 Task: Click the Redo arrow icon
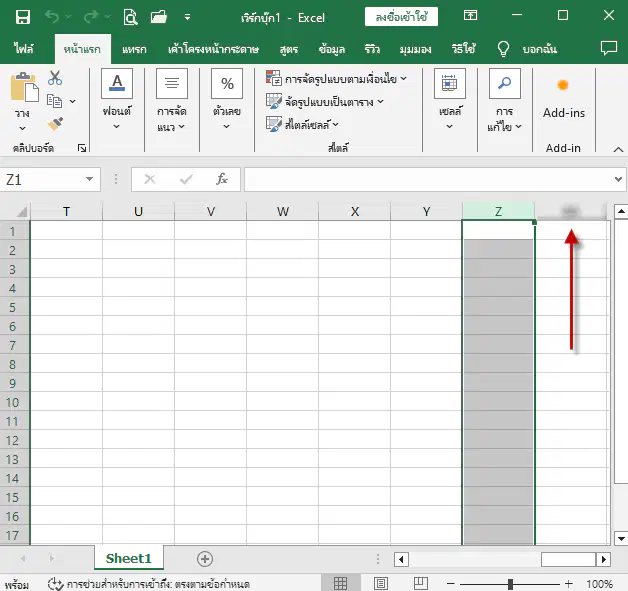[91, 17]
